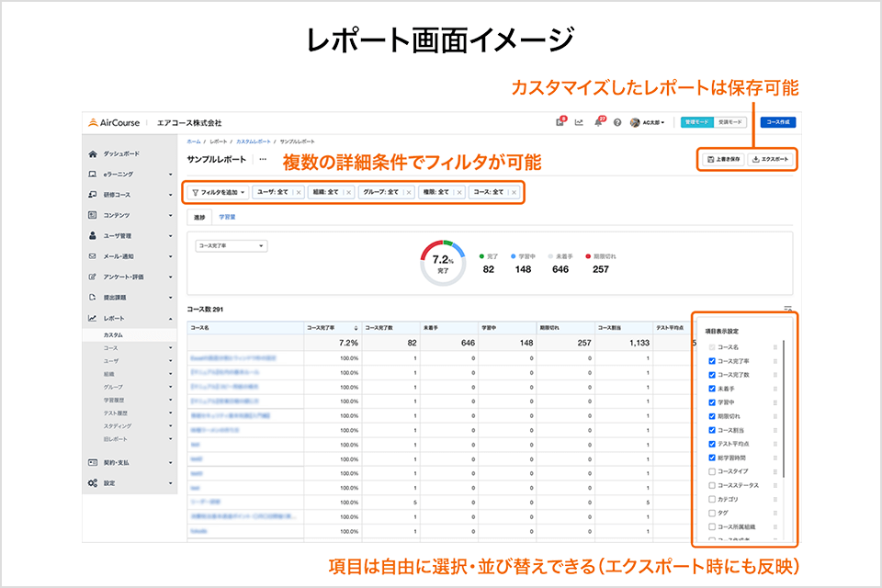The image size is (882, 588).
Task: Uncheck the コース完了数 column checkbox
Action: (x=711, y=375)
